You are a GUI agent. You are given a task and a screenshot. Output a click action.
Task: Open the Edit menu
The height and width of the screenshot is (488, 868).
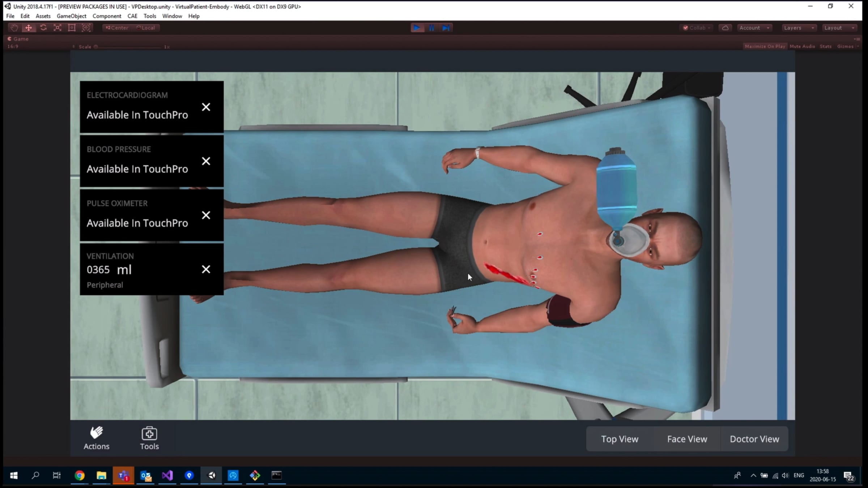click(25, 16)
